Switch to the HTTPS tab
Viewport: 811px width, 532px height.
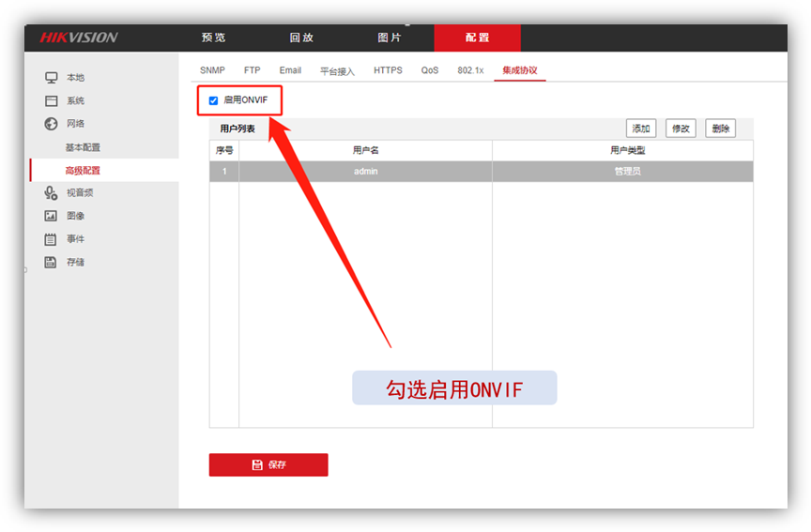(388, 70)
